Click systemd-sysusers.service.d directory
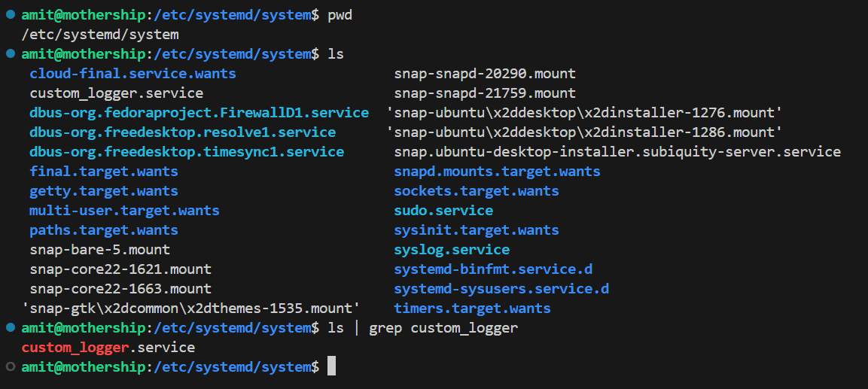The width and height of the screenshot is (868, 389). tap(501, 289)
